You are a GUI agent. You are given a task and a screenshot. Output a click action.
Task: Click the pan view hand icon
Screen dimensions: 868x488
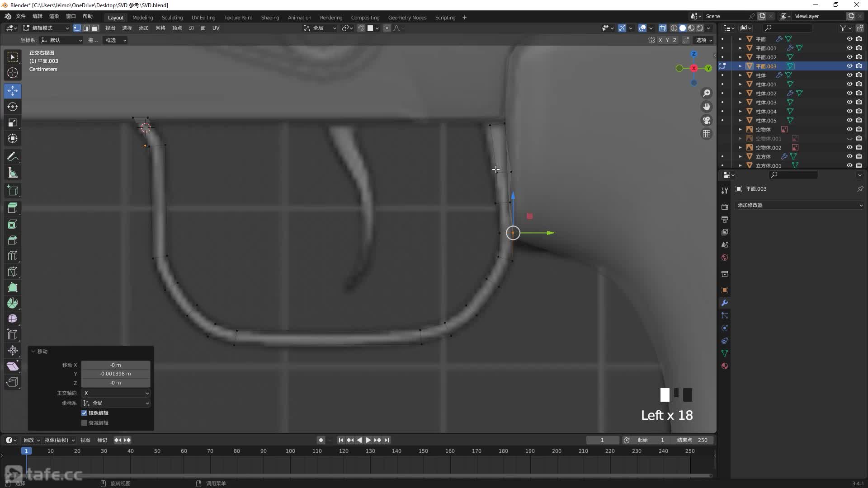[x=706, y=107]
